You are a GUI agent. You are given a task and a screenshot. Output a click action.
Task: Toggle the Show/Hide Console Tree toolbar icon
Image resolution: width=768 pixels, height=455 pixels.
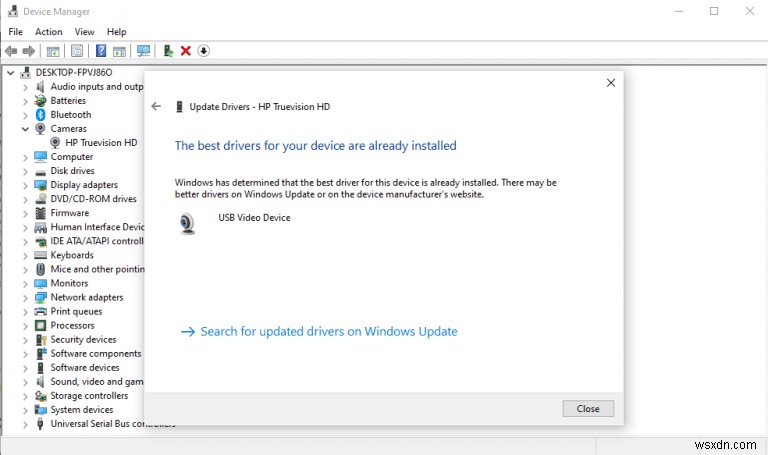[53, 51]
